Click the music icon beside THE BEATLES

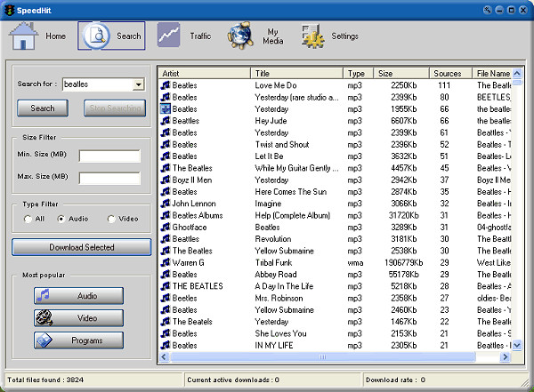pyautogui.click(x=166, y=286)
